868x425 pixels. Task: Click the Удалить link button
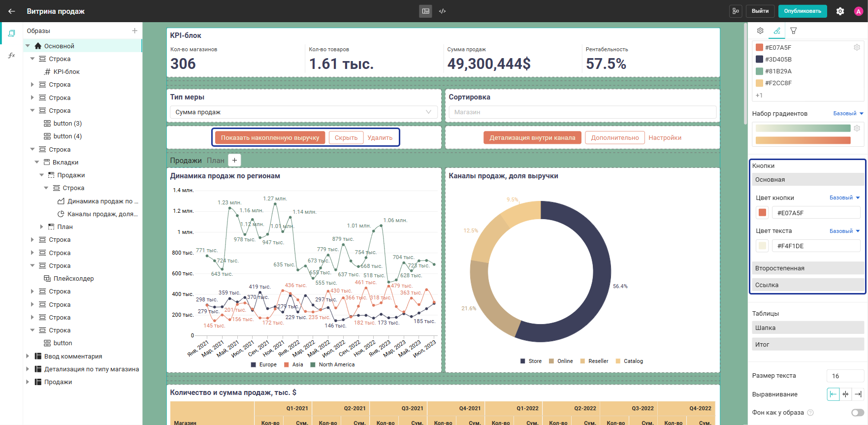[380, 138]
